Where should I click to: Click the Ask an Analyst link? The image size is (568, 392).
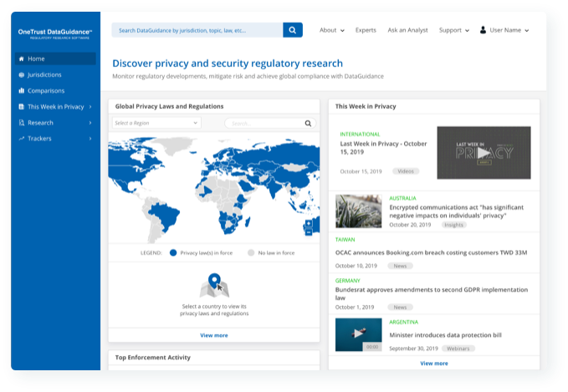(x=407, y=30)
